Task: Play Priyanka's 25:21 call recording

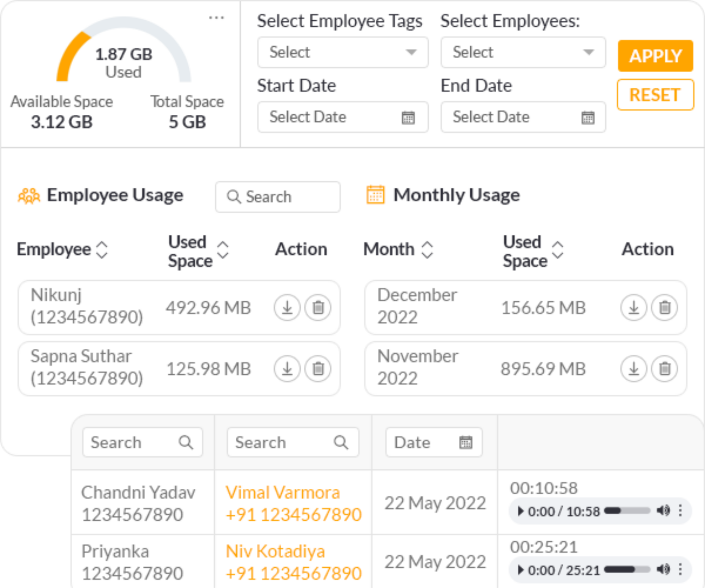Action: click(x=520, y=570)
